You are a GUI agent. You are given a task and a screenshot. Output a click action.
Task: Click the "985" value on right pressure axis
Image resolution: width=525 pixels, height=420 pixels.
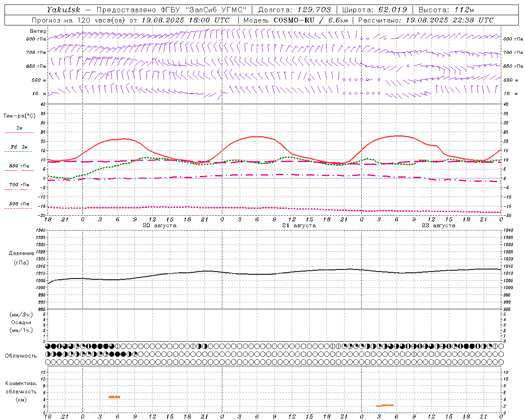[508, 309]
